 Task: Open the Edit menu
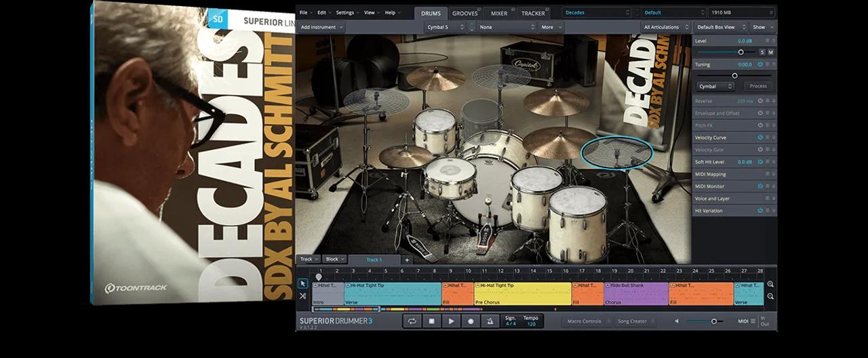pyautogui.click(x=323, y=12)
